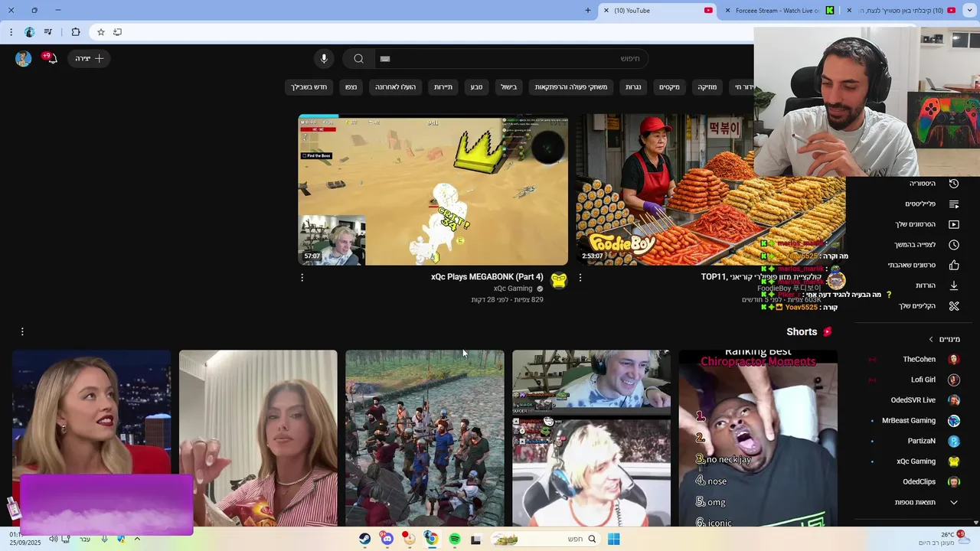This screenshot has height=551, width=980.
Task: Click the taskbar חפש search box
Action: (x=544, y=539)
